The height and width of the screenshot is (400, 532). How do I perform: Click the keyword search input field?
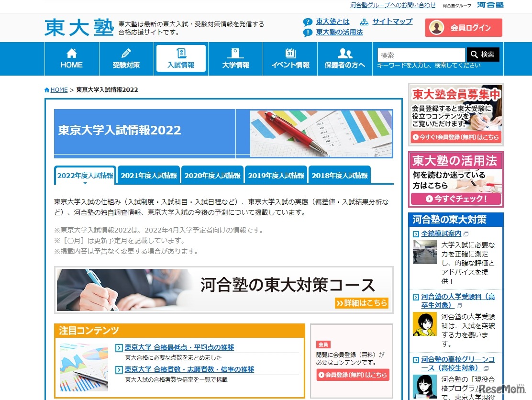tap(420, 54)
